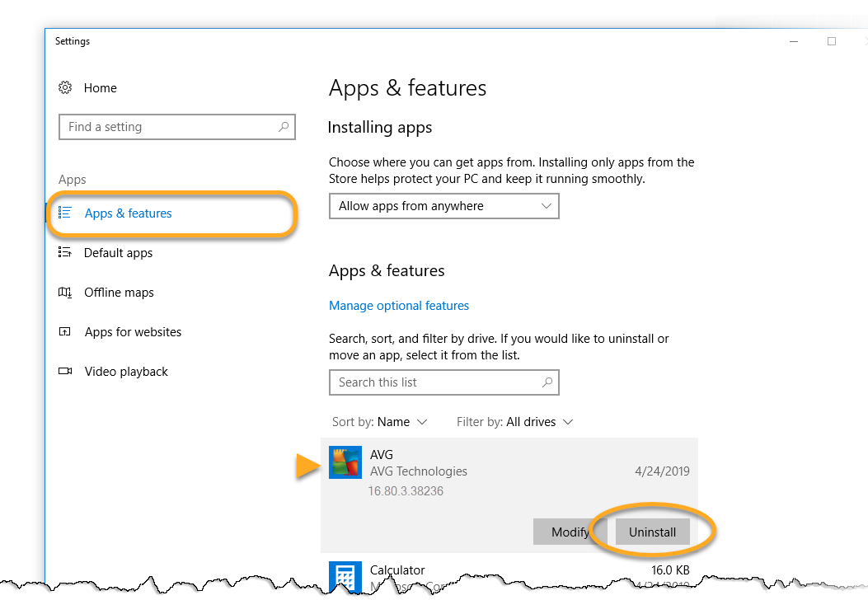Click the Manage optional features link
Image resolution: width=868 pixels, height=600 pixels.
pos(399,306)
